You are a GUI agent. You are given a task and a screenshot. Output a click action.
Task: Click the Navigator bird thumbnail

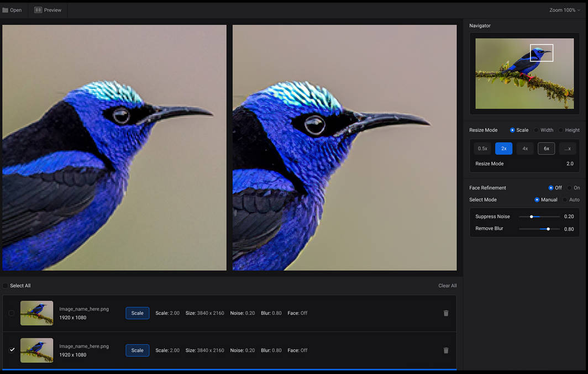point(524,73)
